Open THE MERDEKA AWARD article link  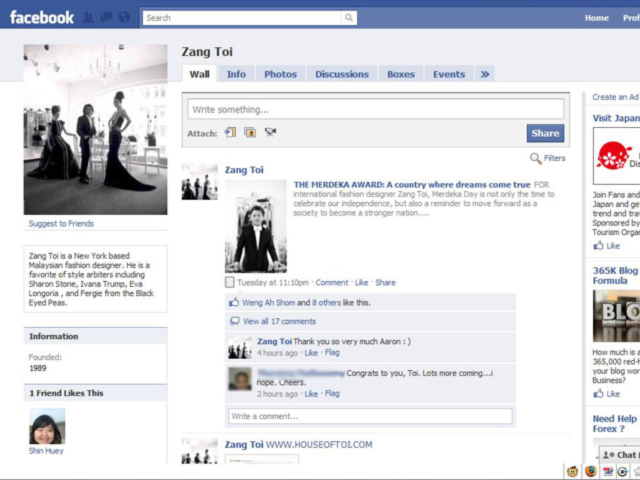[412, 185]
